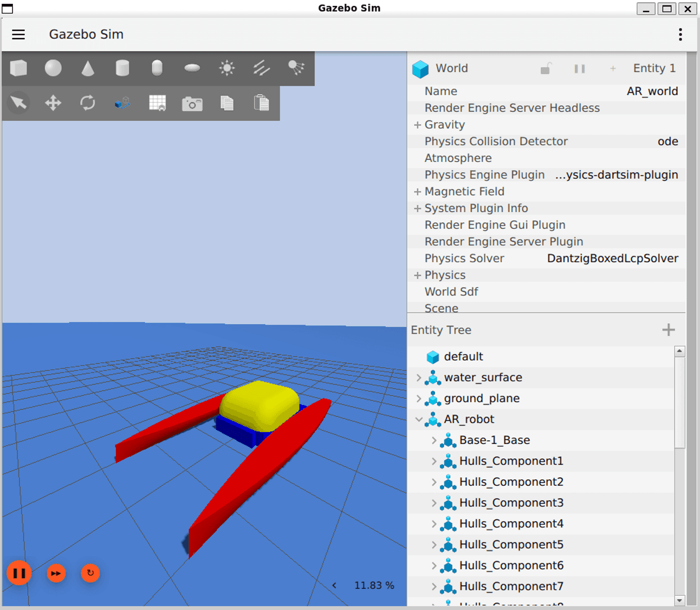Open the hamburger menu
The width and height of the screenshot is (700, 610).
pyautogui.click(x=18, y=34)
